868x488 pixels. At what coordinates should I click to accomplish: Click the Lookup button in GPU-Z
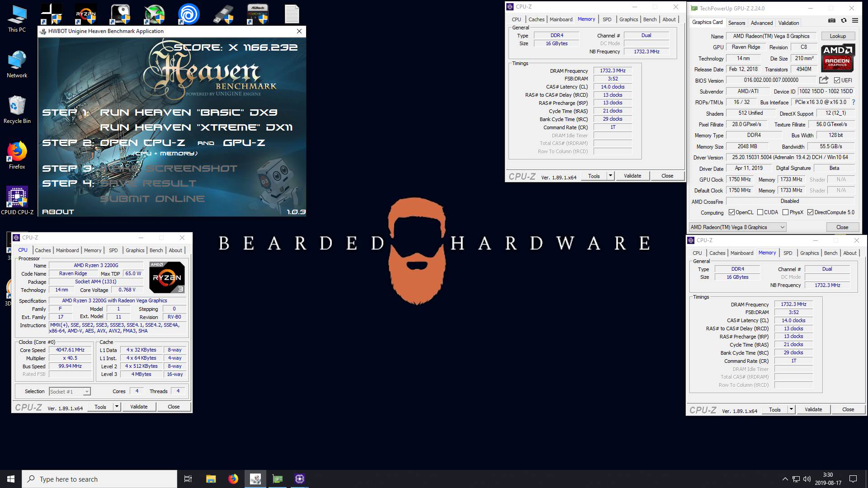pos(838,36)
